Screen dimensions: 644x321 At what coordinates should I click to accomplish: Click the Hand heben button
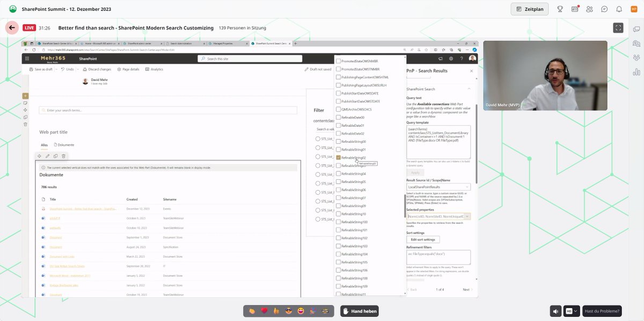(x=360, y=311)
